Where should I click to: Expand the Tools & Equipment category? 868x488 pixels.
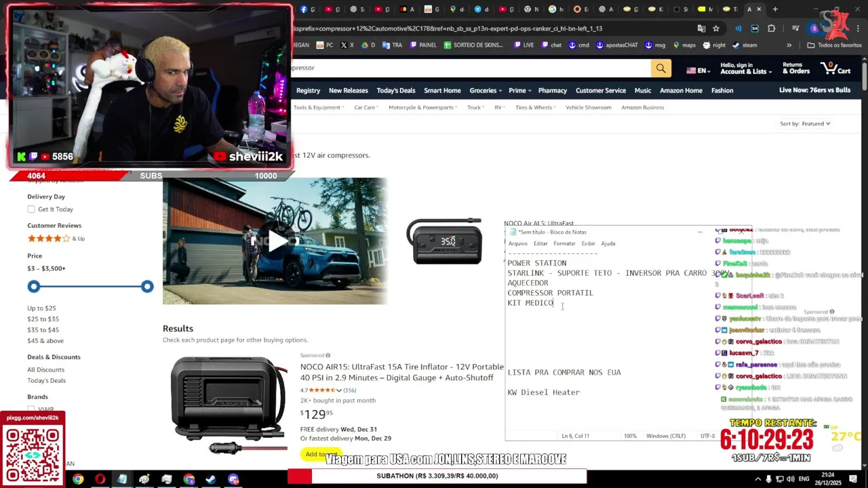(319, 107)
